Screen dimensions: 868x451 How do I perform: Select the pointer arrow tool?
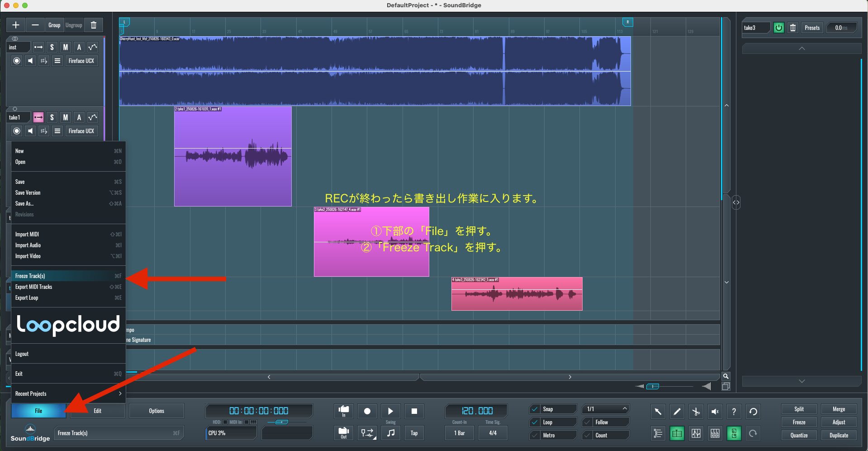point(658,411)
